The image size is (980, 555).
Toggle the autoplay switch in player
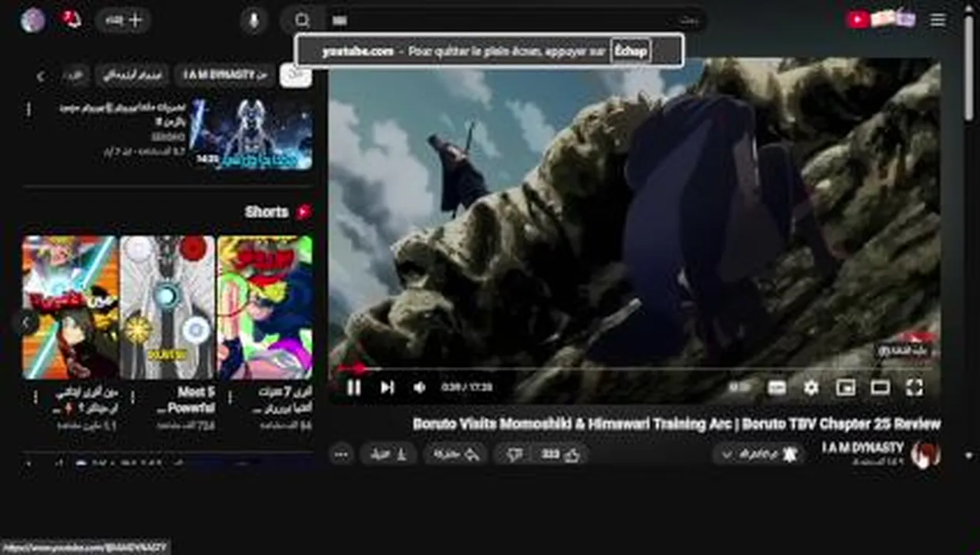pos(740,388)
